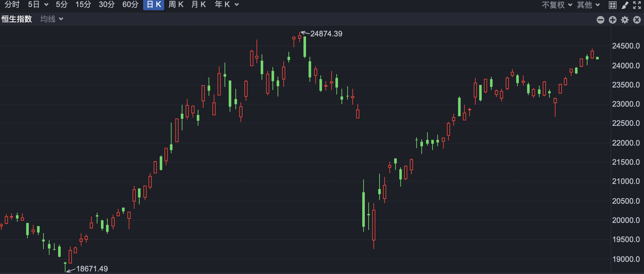
Task: Switch to the 30分 chart interval
Action: click(x=107, y=4)
